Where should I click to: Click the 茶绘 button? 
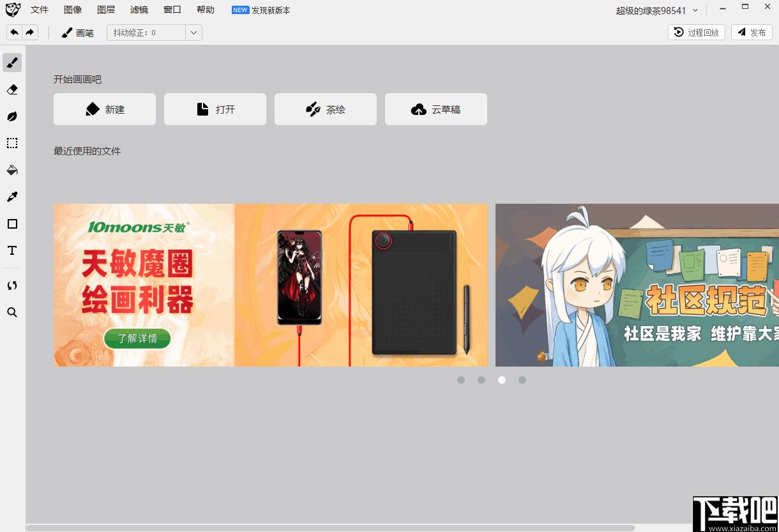point(326,109)
